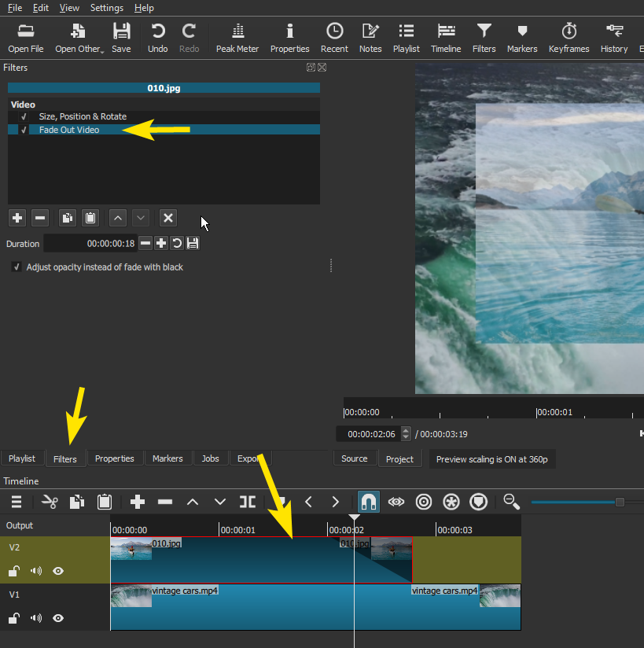Select the Fade Out Video filter row
The width and height of the screenshot is (644, 648).
point(164,130)
